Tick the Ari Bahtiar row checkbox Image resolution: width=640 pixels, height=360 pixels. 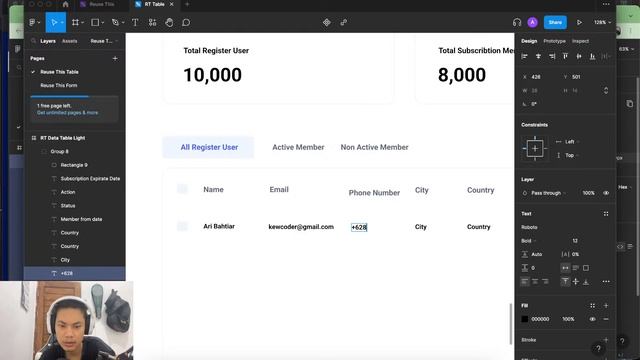tap(182, 226)
